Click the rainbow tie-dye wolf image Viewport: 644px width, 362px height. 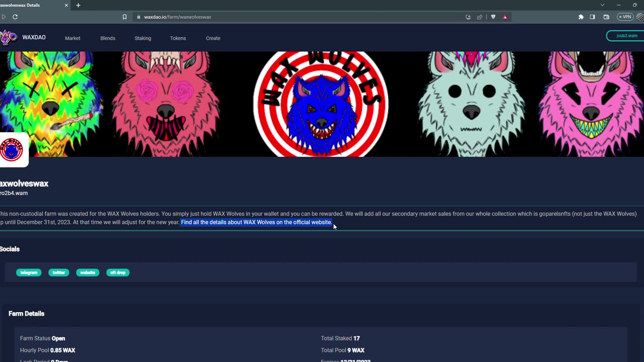click(50, 104)
